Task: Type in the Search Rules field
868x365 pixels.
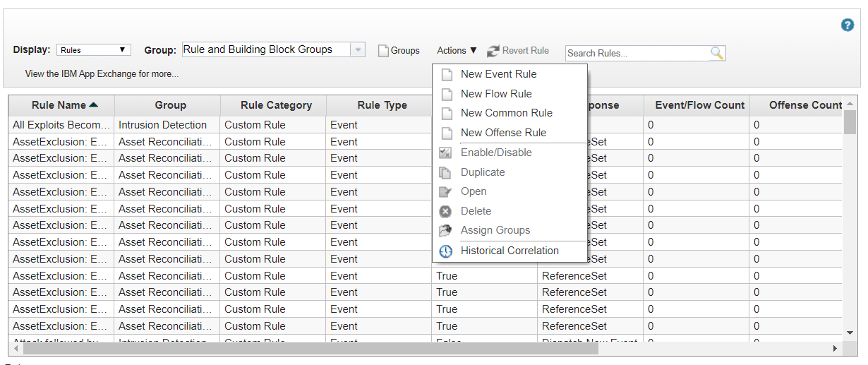Action: pos(637,53)
